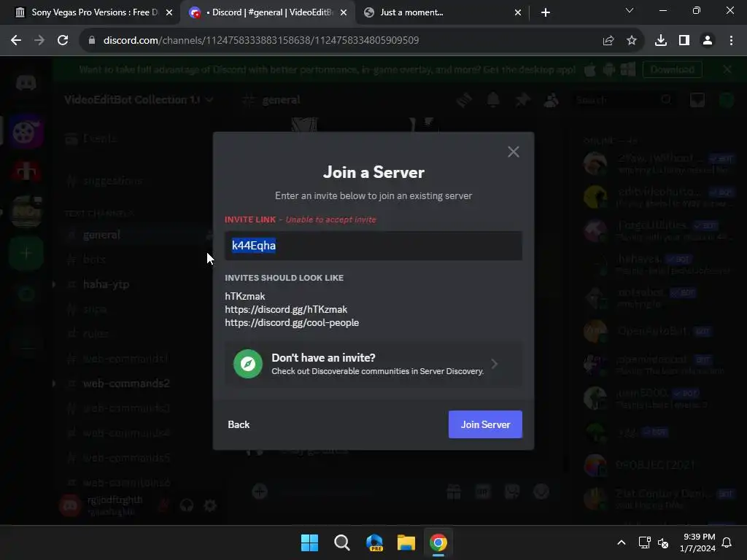Reload the Discord page
Image resolution: width=747 pixels, height=560 pixels.
[x=63, y=41]
